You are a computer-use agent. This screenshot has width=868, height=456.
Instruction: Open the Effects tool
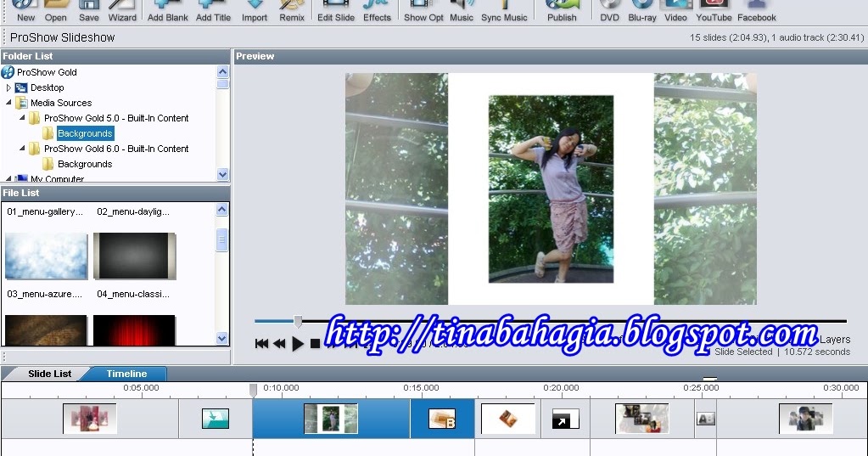click(377, 11)
